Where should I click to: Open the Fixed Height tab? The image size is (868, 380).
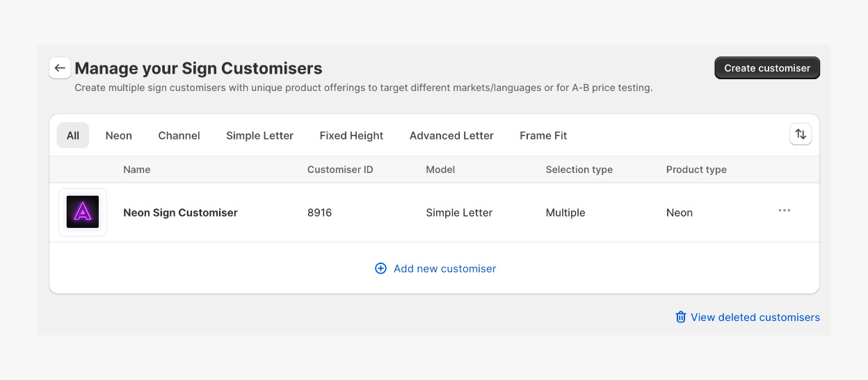click(x=351, y=135)
